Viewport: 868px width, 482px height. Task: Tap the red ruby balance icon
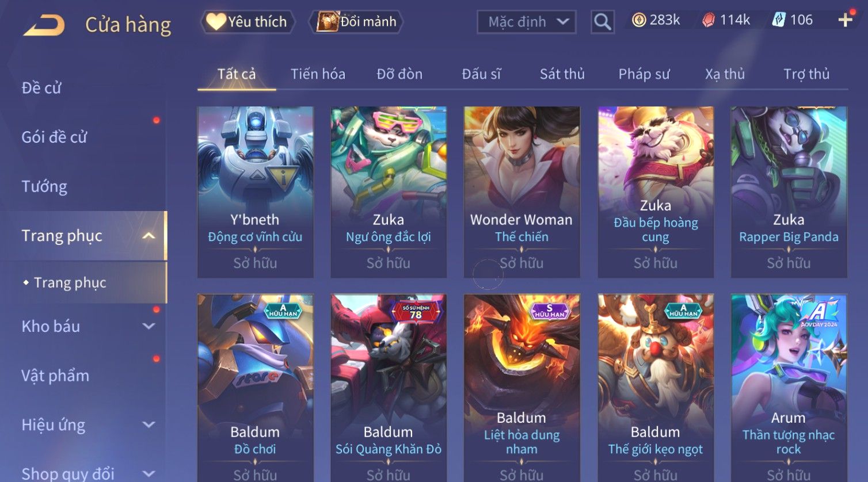click(x=709, y=20)
